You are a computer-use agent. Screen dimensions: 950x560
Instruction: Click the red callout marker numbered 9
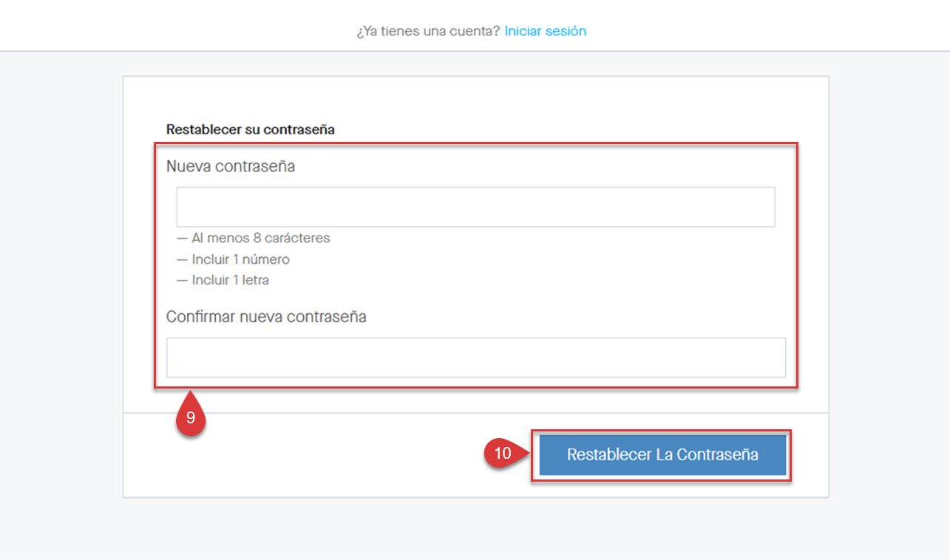[x=191, y=417]
